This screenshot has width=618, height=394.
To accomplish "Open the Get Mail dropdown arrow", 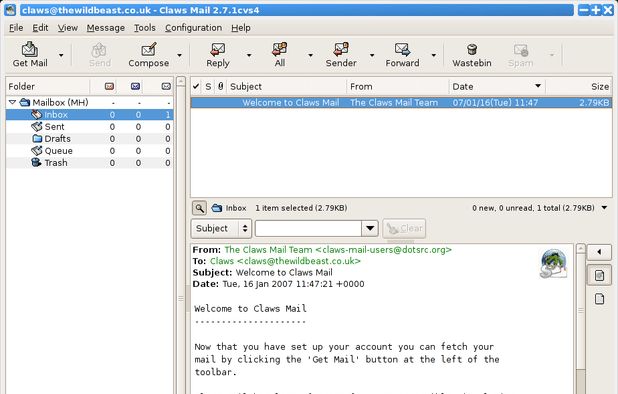I will pos(61,55).
